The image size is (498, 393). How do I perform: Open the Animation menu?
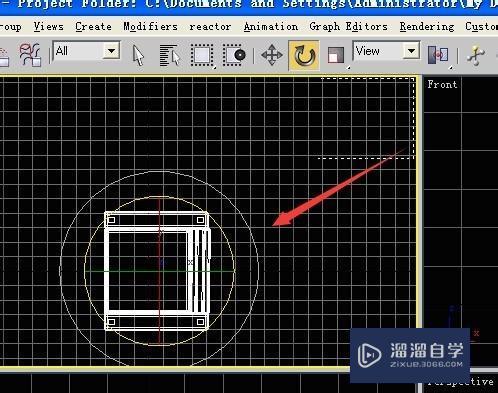tap(271, 26)
